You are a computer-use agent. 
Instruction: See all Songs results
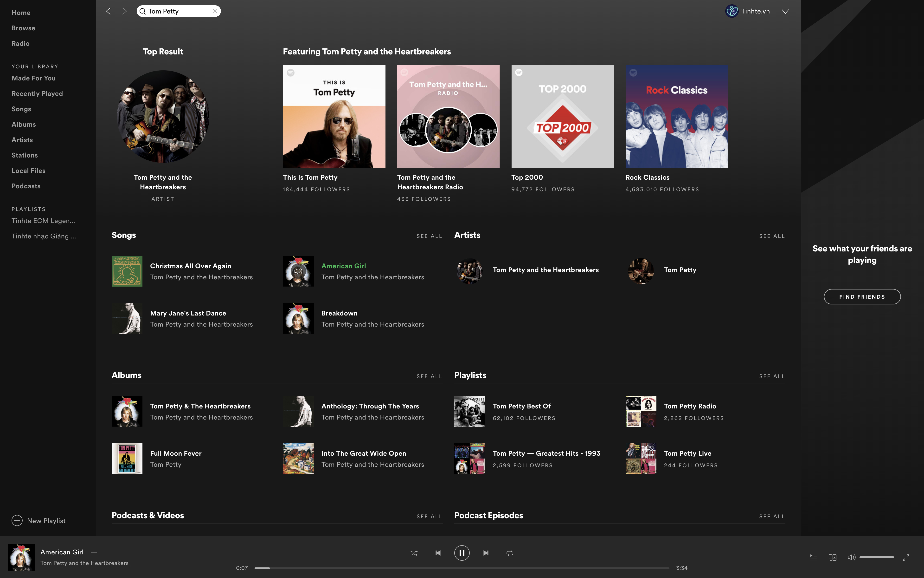tap(429, 236)
